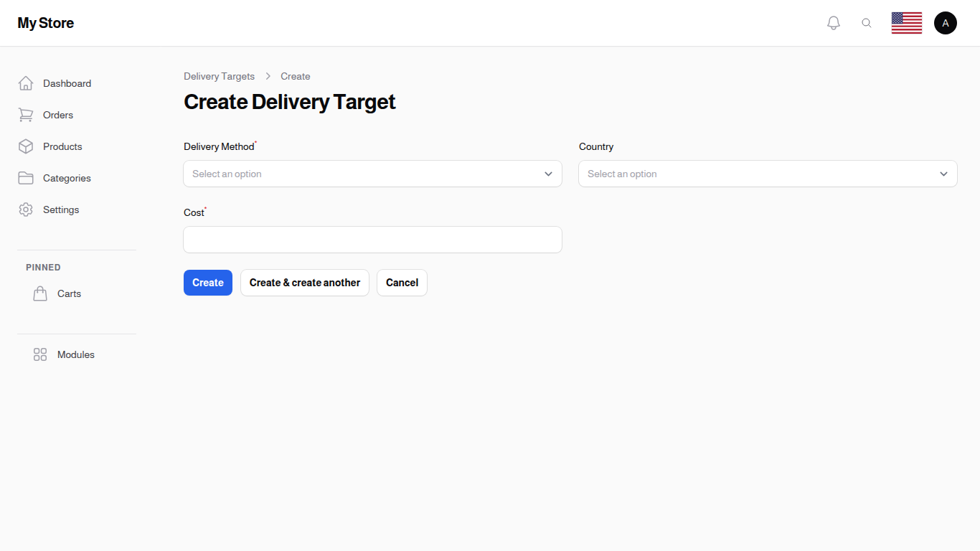Click the search magnifier icon

click(867, 22)
